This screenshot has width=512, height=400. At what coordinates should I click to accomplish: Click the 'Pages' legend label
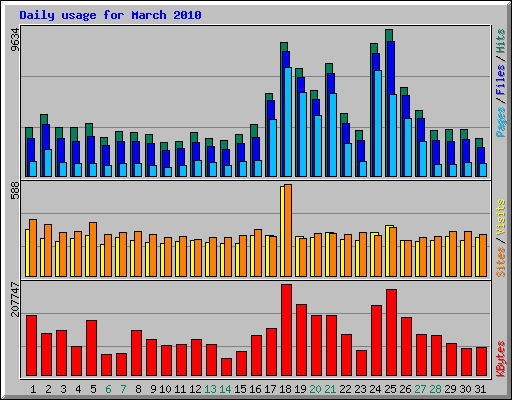(x=501, y=122)
